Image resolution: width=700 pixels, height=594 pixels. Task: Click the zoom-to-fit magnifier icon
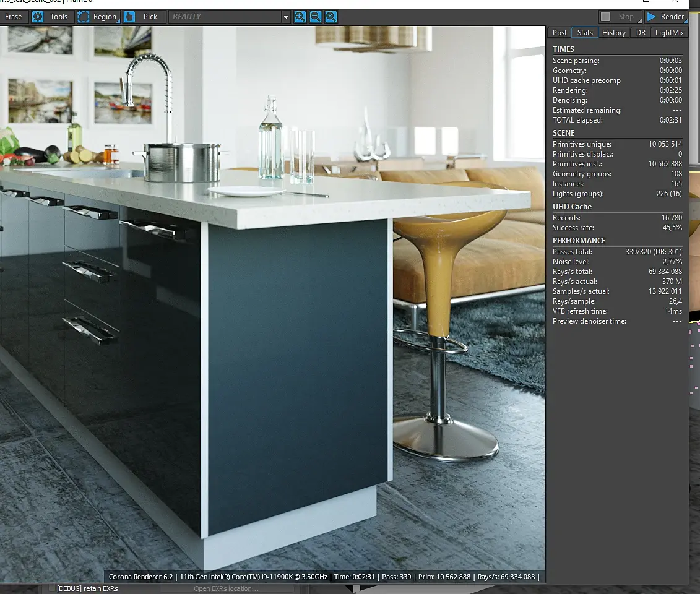(331, 17)
